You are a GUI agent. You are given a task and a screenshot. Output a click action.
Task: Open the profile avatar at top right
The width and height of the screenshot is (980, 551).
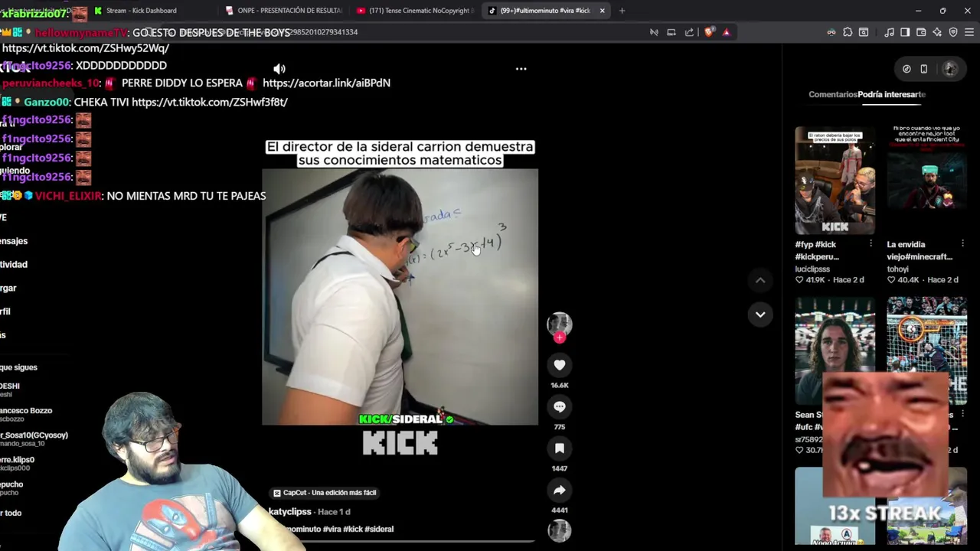point(949,69)
